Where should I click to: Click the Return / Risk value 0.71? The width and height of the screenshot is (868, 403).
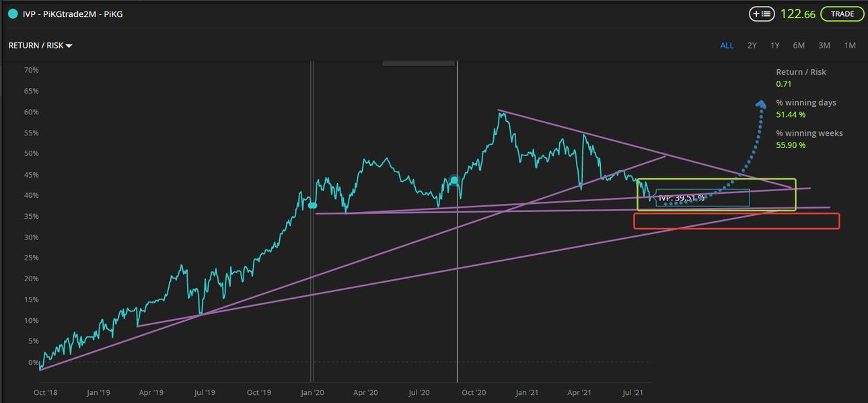tap(783, 83)
